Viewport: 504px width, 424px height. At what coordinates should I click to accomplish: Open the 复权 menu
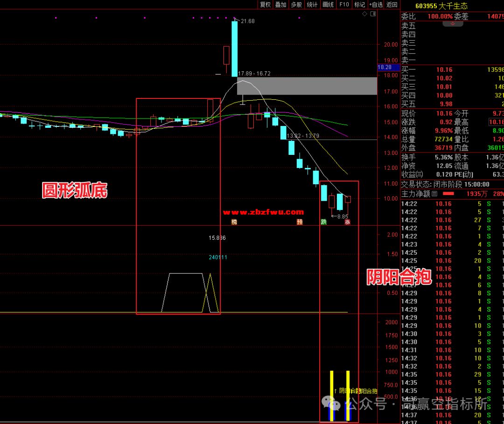click(x=265, y=5)
